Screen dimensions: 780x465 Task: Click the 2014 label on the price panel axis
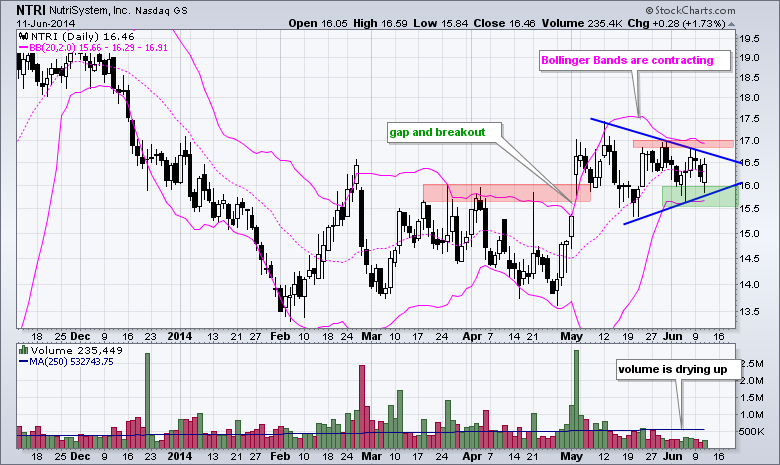pyautogui.click(x=180, y=336)
